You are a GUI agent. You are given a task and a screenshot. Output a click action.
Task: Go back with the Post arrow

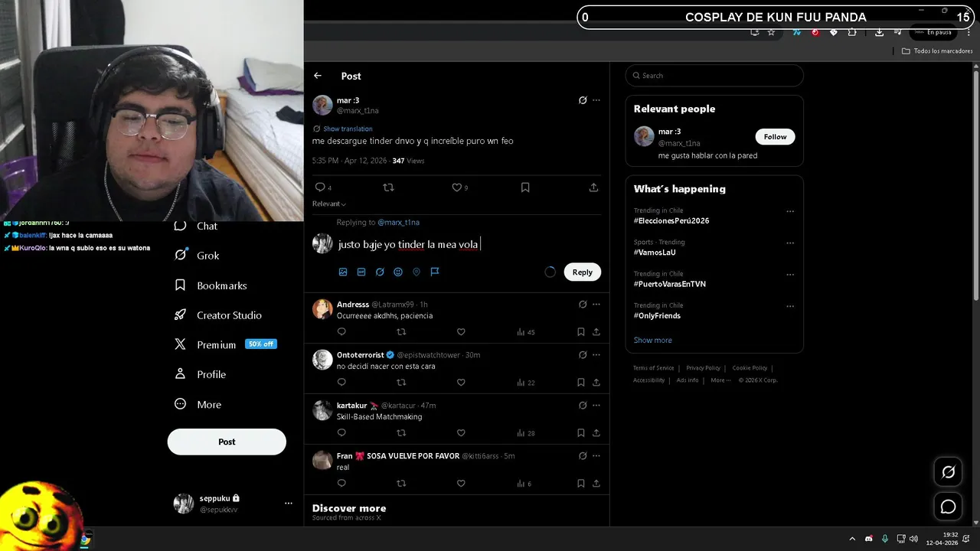pos(318,76)
